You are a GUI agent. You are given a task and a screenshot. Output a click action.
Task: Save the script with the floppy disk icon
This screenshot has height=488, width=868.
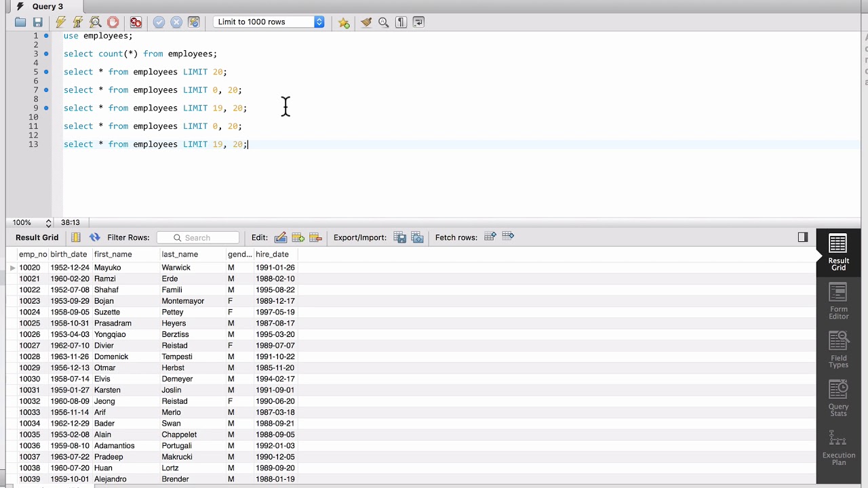click(38, 22)
